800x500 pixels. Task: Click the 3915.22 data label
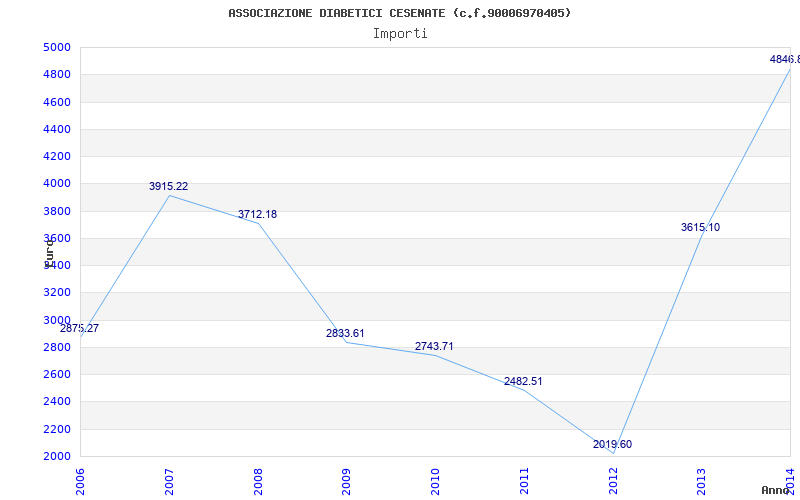coord(168,186)
